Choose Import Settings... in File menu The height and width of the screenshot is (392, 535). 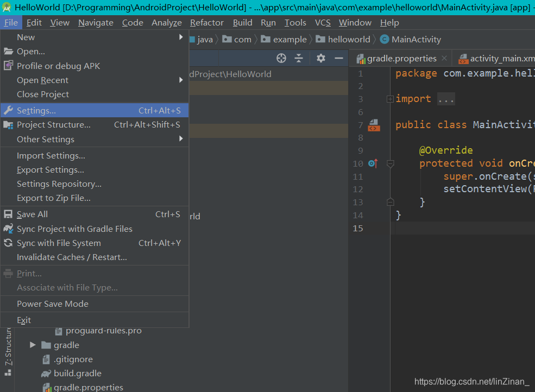click(x=95, y=156)
